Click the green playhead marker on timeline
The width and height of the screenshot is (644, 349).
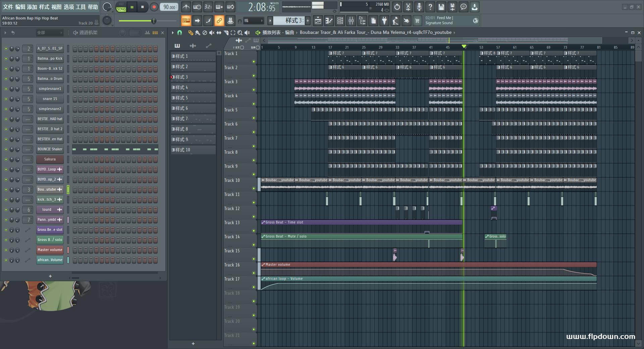(x=464, y=47)
